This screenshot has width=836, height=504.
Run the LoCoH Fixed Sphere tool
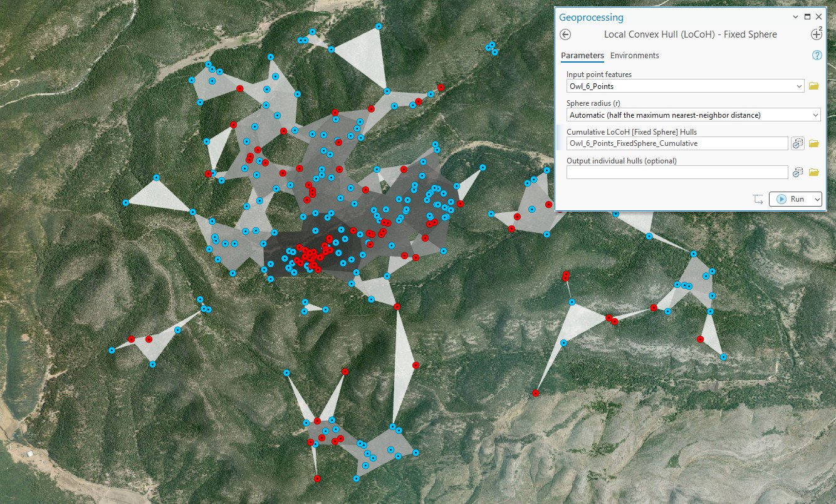tap(790, 199)
